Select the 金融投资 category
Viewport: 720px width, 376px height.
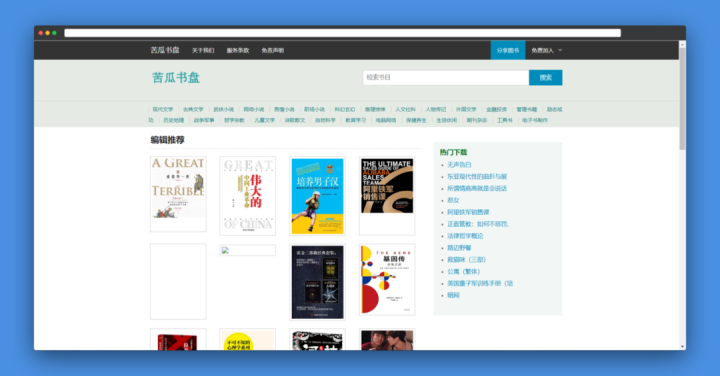[496, 109]
